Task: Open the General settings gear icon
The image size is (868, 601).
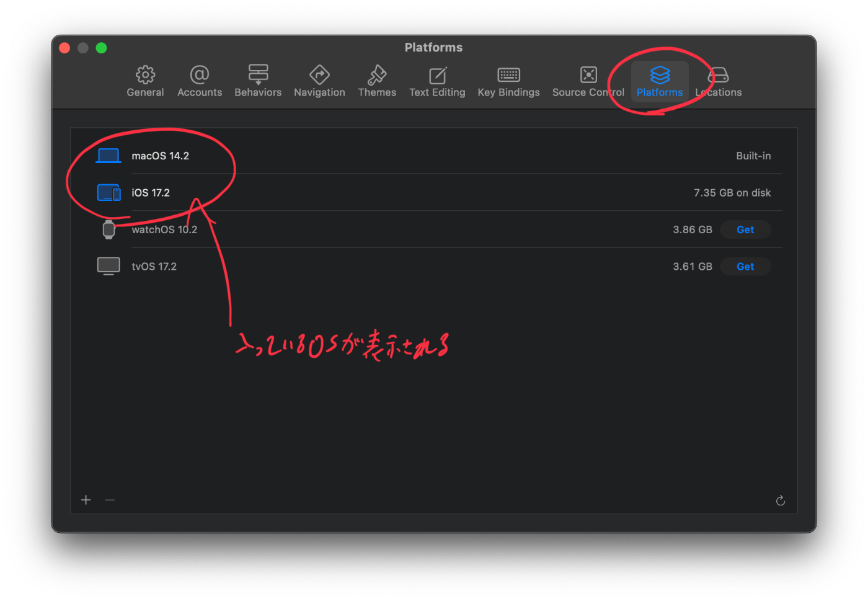Action: 145,75
